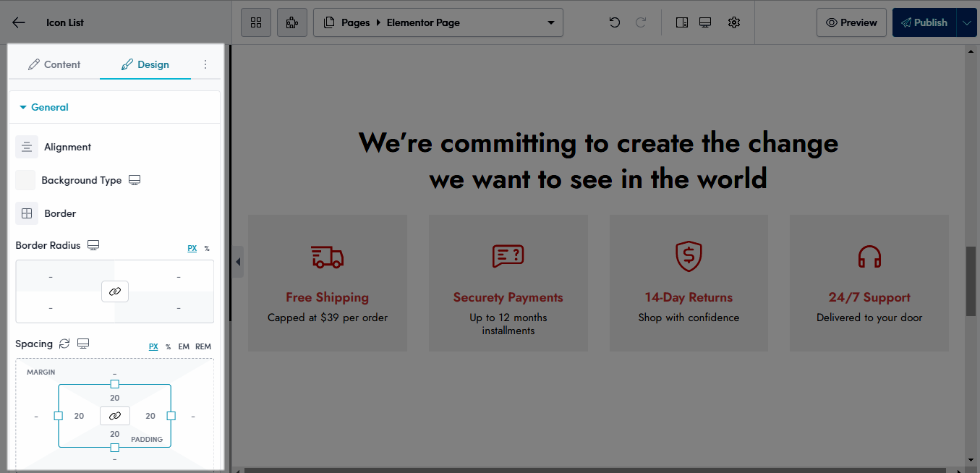The width and height of the screenshot is (980, 473).
Task: Click the Free Shipping heading text
Action: click(328, 297)
